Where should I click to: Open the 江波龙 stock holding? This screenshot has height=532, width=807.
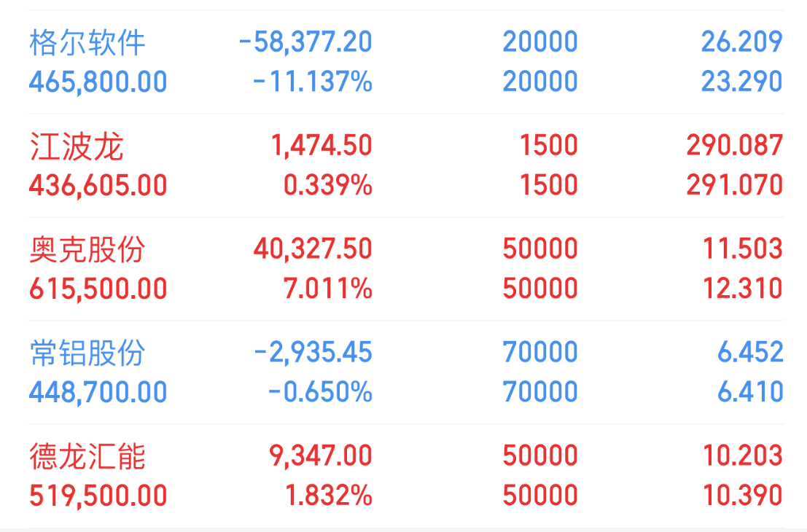pos(77,146)
